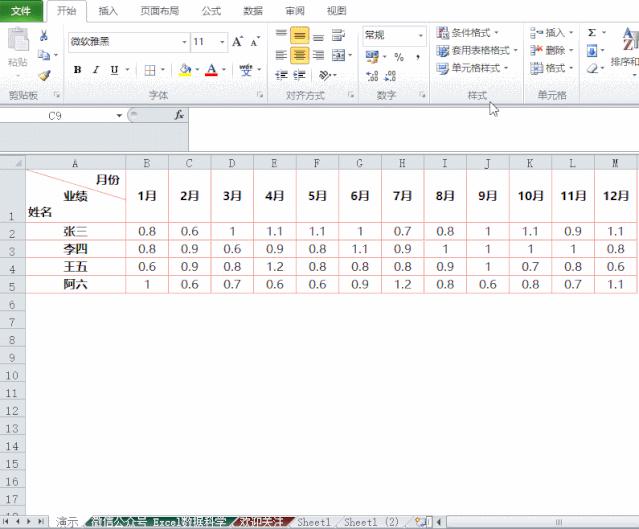This screenshot has height=529, width=639.
Task: Click the accounting number format icon
Action: pos(372,57)
